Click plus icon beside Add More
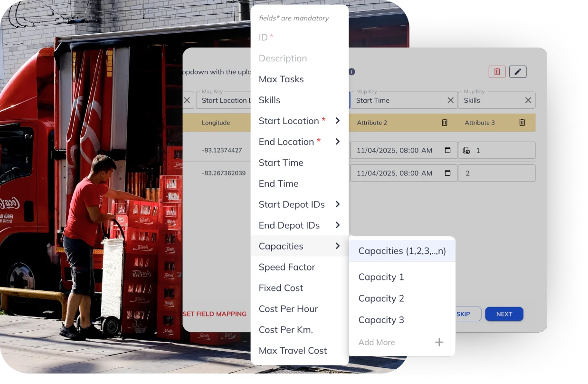The height and width of the screenshot is (384, 588). tap(439, 342)
